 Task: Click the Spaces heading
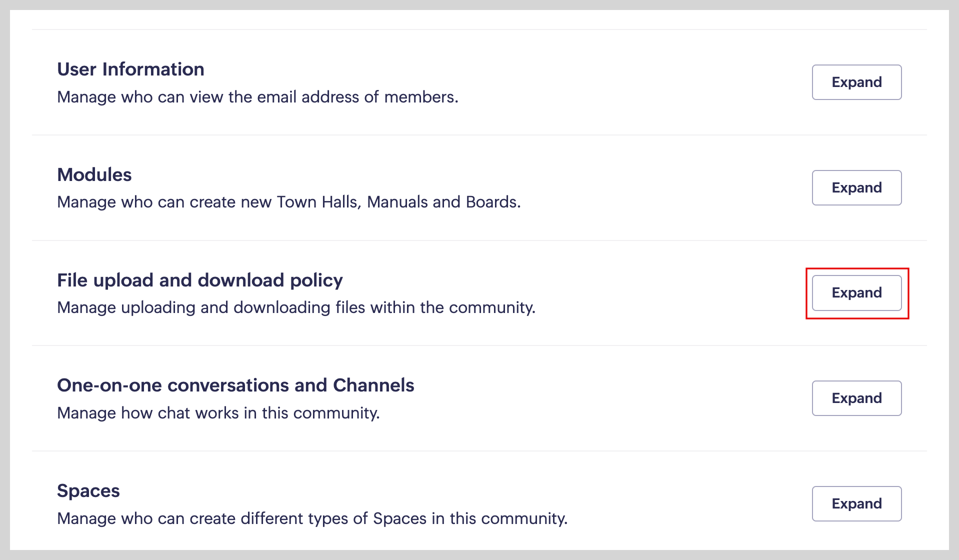pos(88,491)
